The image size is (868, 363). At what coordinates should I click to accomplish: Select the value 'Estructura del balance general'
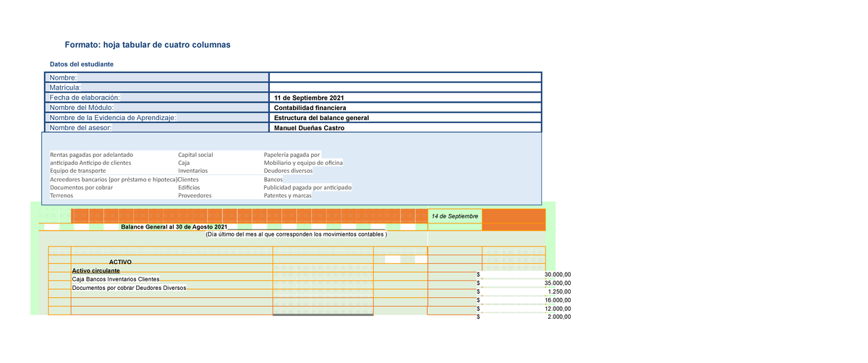click(x=321, y=118)
